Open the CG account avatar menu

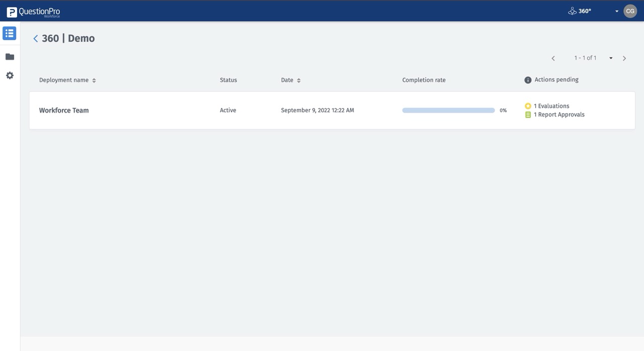tap(630, 11)
